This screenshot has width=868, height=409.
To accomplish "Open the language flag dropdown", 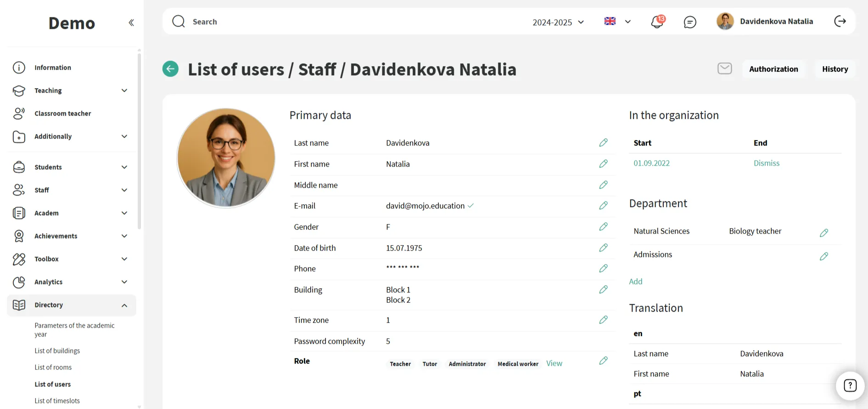I will tap(617, 22).
